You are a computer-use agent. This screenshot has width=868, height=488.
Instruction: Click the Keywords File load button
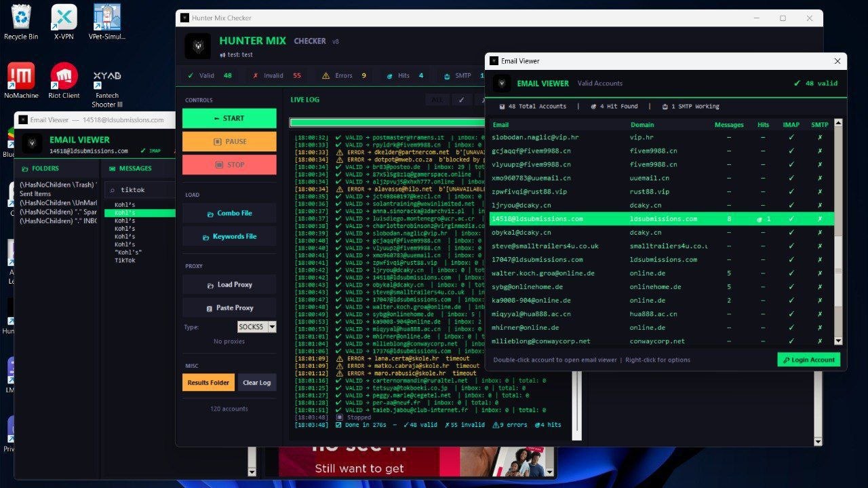coord(229,236)
